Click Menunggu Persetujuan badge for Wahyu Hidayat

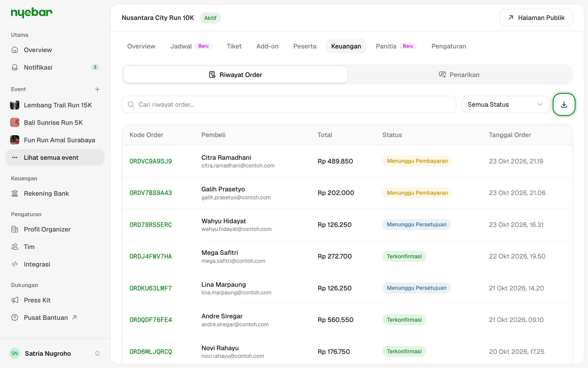click(x=417, y=224)
